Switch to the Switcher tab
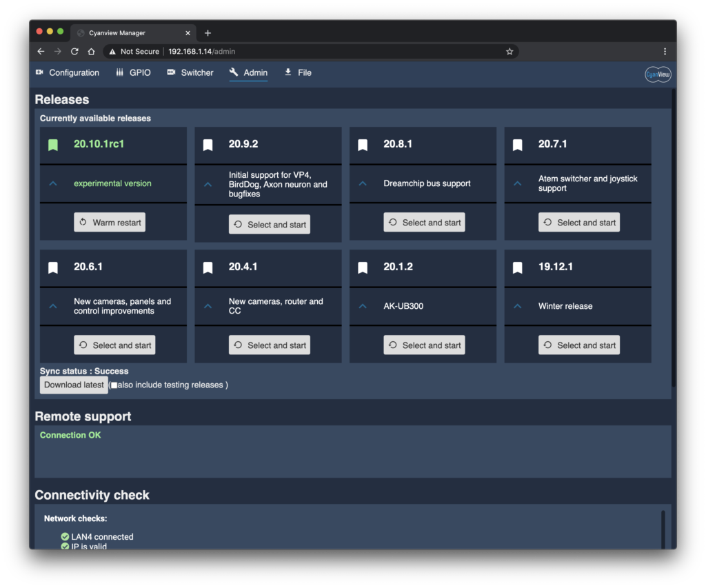The width and height of the screenshot is (706, 588). pyautogui.click(x=190, y=72)
